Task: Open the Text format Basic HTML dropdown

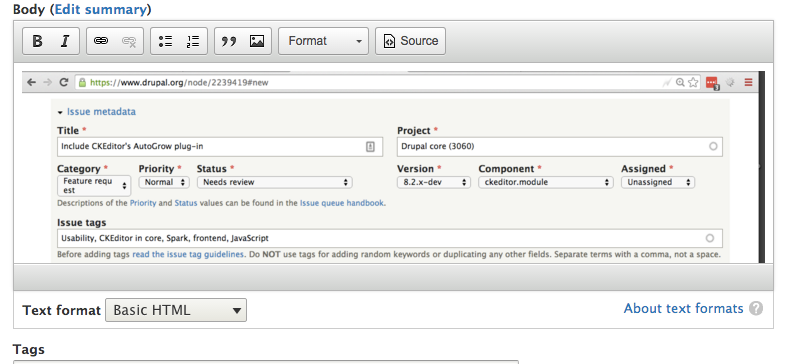Action: coord(176,310)
